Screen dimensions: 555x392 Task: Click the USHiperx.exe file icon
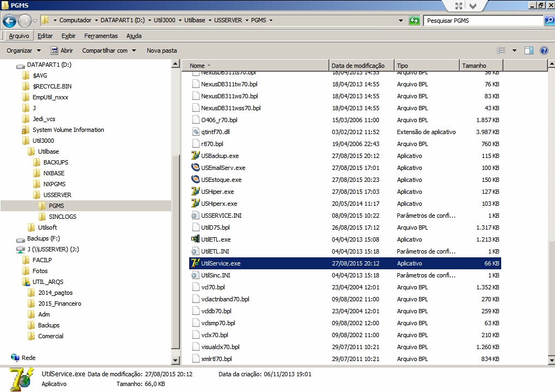(195, 204)
